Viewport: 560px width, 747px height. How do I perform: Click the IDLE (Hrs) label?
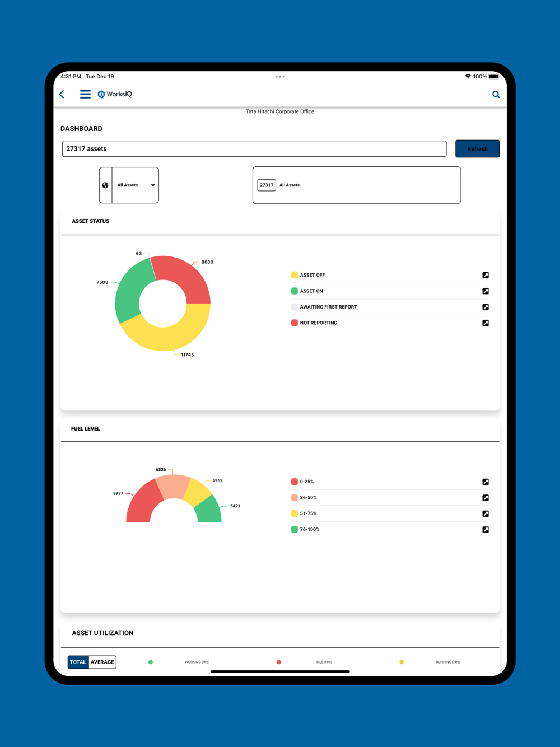[x=324, y=662]
